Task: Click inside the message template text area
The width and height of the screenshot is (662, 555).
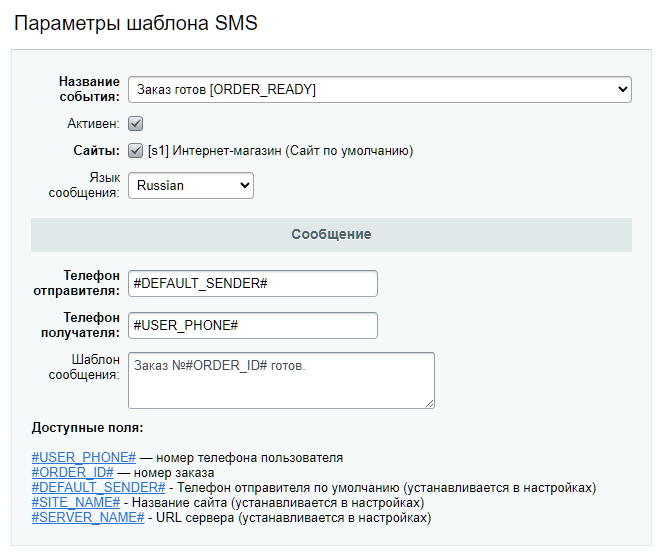Action: (x=281, y=380)
